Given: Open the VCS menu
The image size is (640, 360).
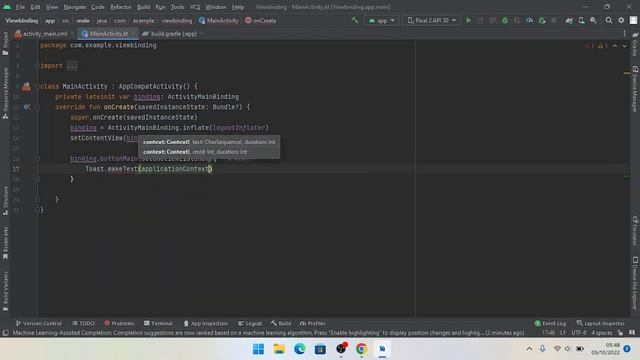Looking at the screenshot, I should pyautogui.click(x=195, y=7).
